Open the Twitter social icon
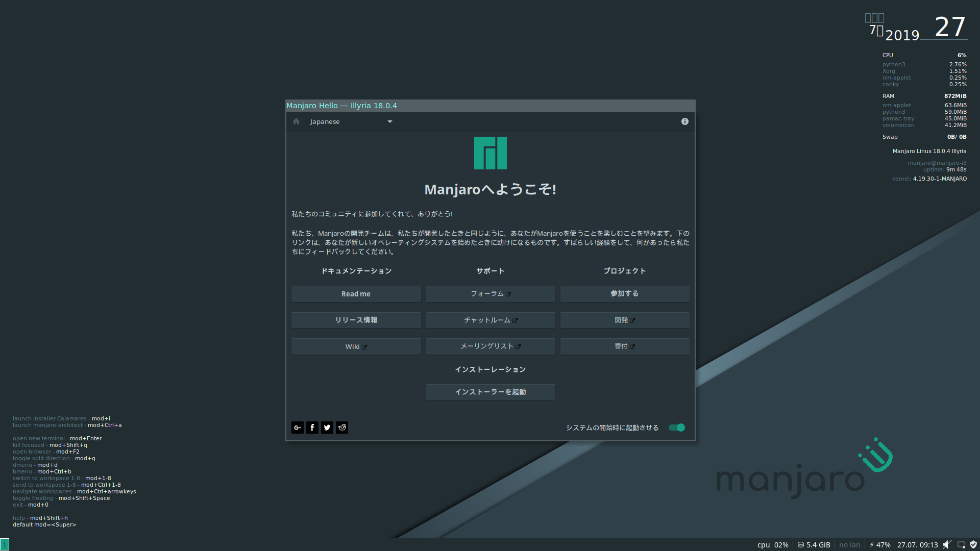Viewport: 980px width, 551px height. pos(327,428)
